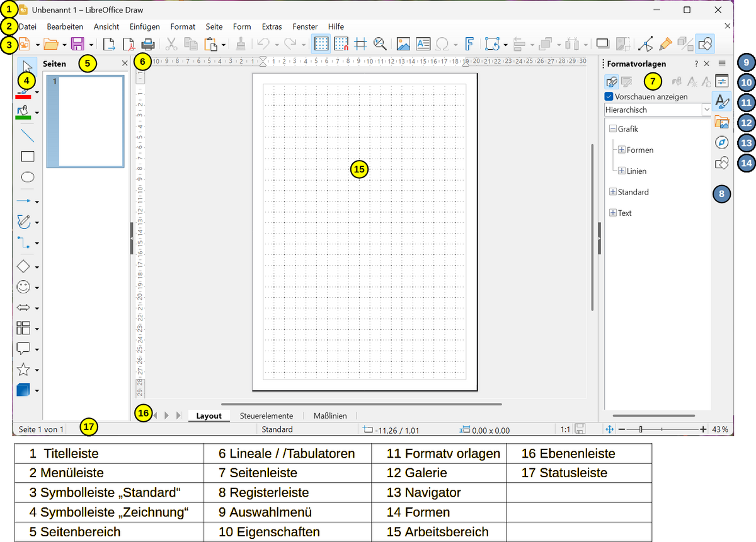This screenshot has height=542, width=756.
Task: Click fit-page icon left of zoom slider
Action: [609, 429]
